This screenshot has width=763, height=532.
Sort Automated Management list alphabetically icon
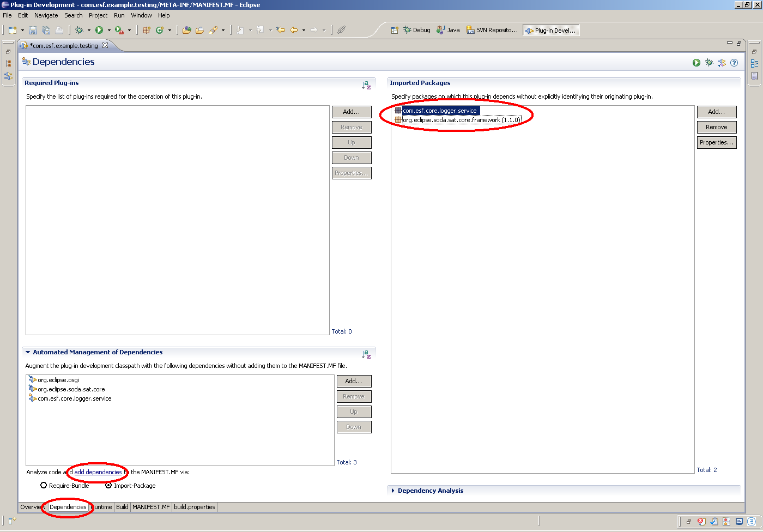366,354
